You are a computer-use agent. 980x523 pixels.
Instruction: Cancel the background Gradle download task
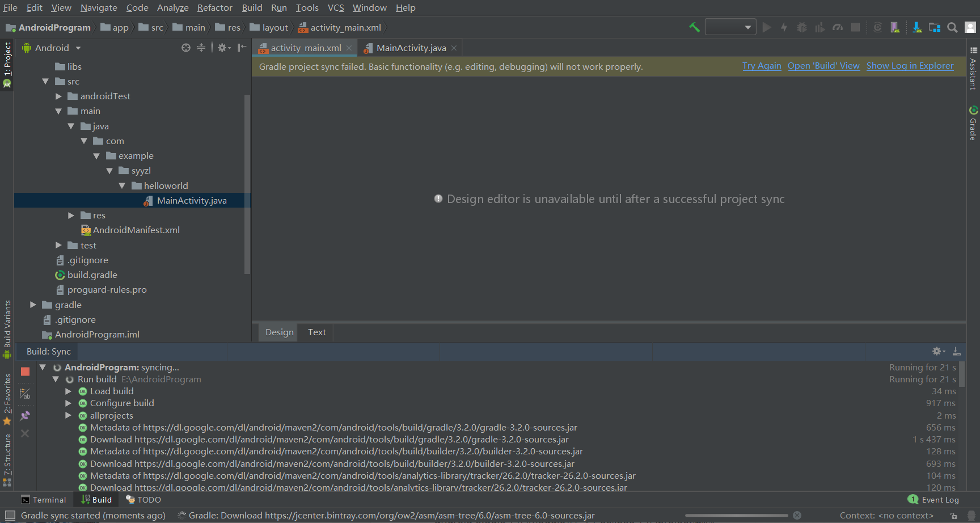point(797,515)
